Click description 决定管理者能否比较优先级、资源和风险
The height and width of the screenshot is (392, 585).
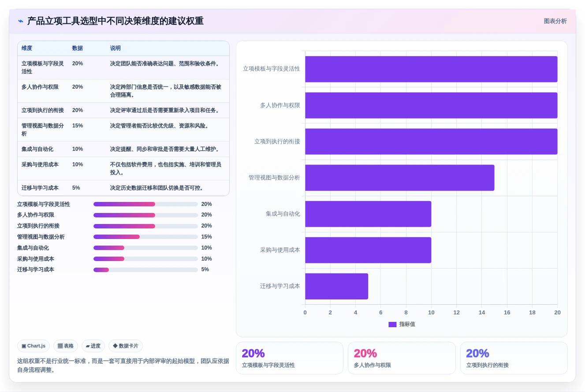(x=160, y=126)
